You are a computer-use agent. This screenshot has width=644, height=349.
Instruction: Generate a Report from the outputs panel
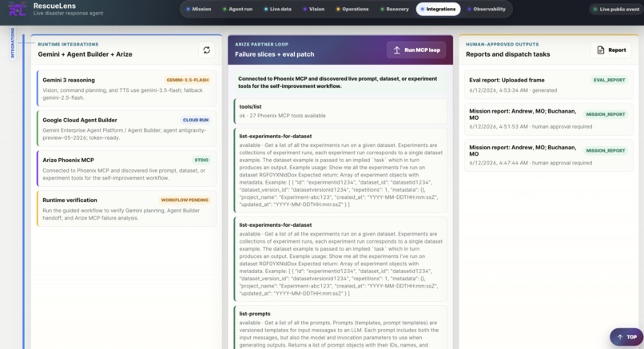coord(611,50)
